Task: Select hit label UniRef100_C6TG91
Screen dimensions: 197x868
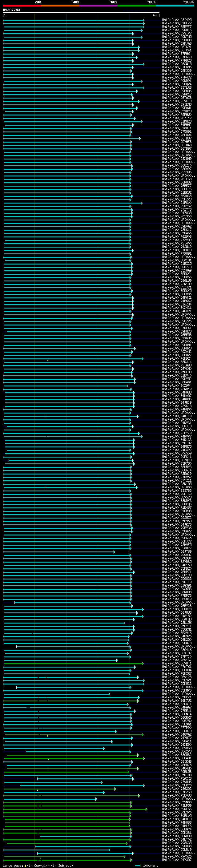Action: click(x=177, y=47)
